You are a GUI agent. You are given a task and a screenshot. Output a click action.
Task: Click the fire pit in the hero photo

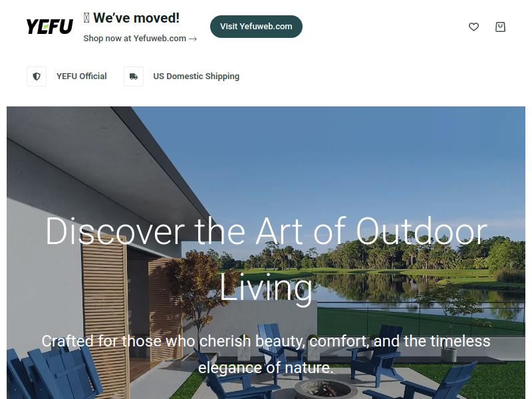pyautogui.click(x=323, y=390)
